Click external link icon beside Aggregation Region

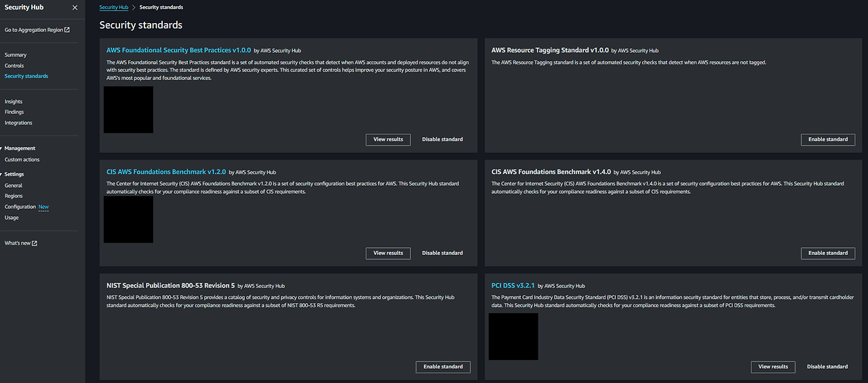[66, 30]
